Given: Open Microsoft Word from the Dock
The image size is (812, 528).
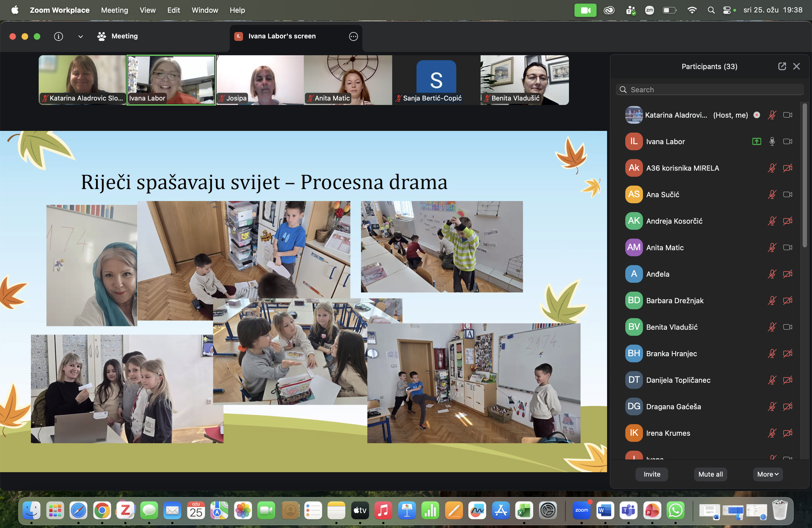Looking at the screenshot, I should click(605, 510).
